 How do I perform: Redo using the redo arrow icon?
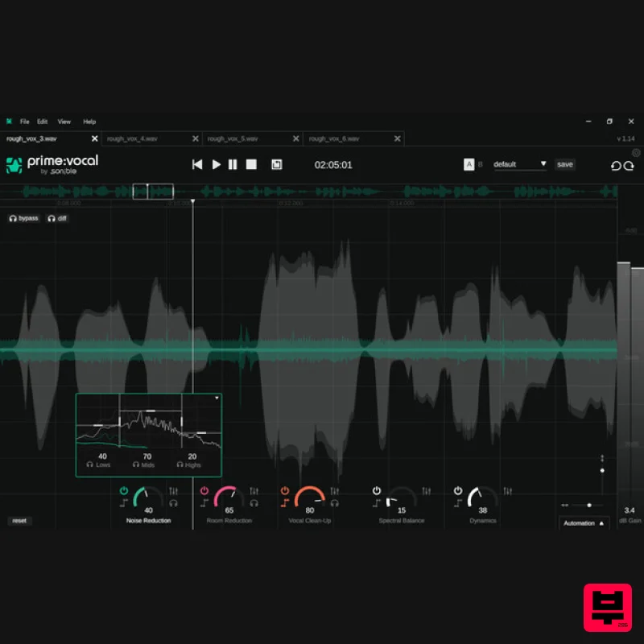[x=630, y=164]
